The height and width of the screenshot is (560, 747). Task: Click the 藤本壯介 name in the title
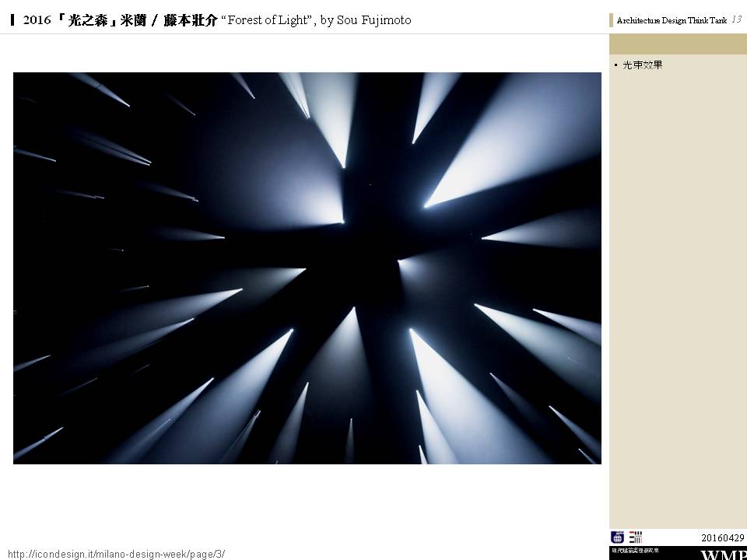(190, 20)
